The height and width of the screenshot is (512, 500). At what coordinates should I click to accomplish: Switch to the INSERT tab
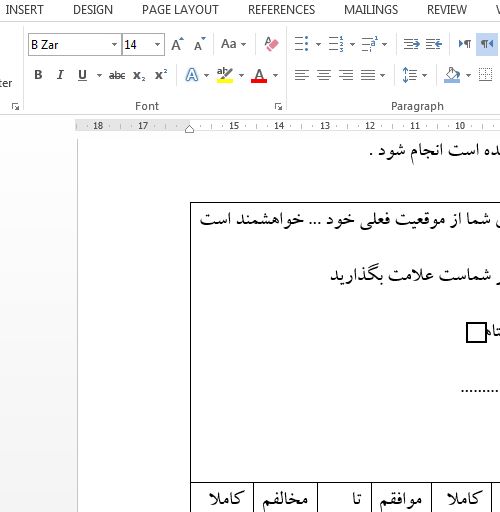pyautogui.click(x=24, y=10)
